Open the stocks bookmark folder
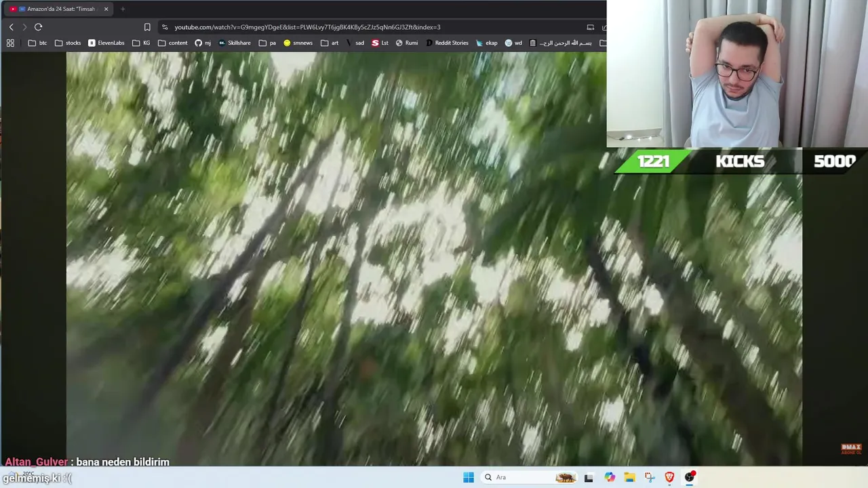The image size is (868, 488). click(68, 43)
